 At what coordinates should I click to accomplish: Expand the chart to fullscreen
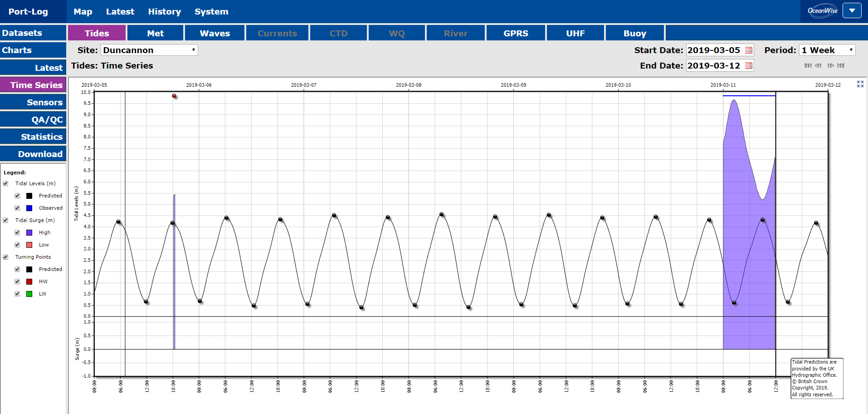point(860,84)
